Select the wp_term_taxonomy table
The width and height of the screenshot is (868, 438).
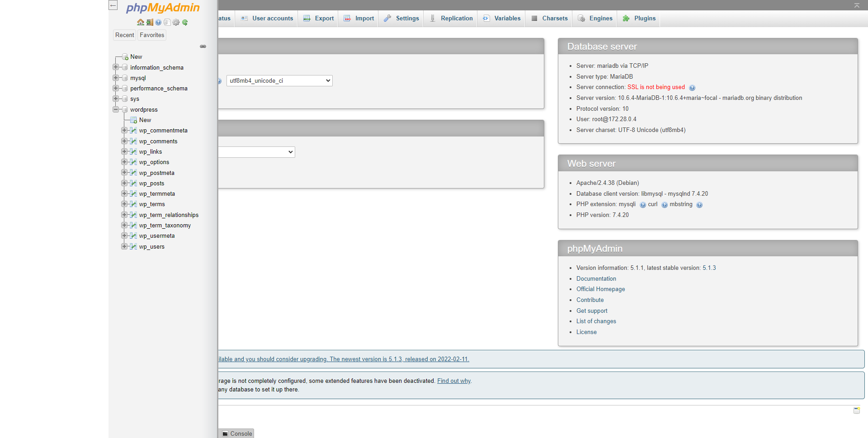click(x=165, y=226)
